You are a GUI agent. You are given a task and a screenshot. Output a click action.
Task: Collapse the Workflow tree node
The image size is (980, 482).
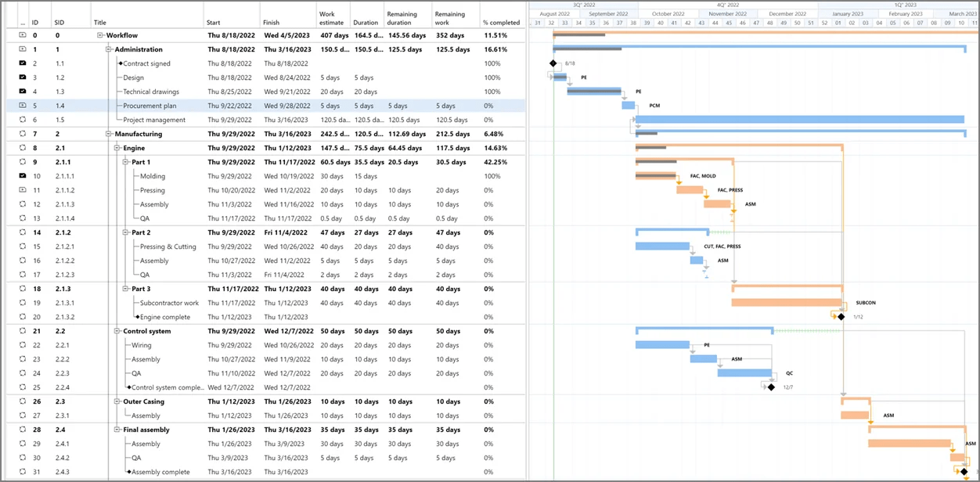[100, 35]
